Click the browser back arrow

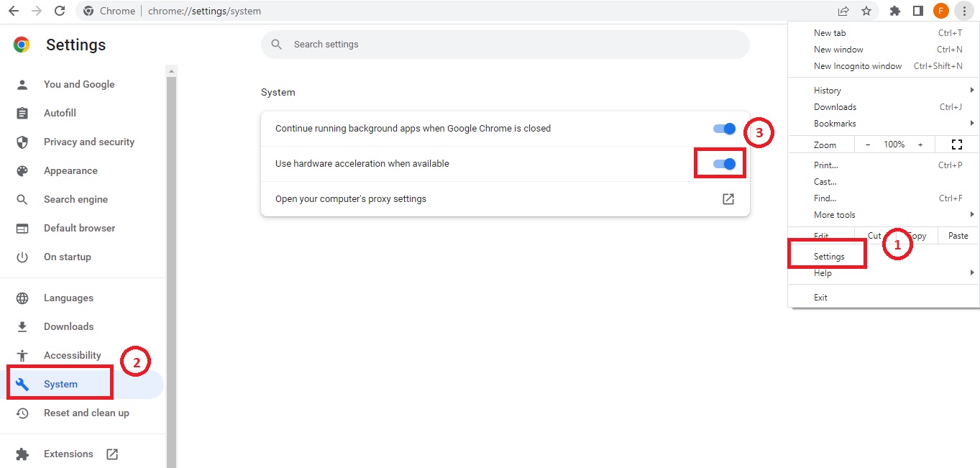click(x=14, y=11)
